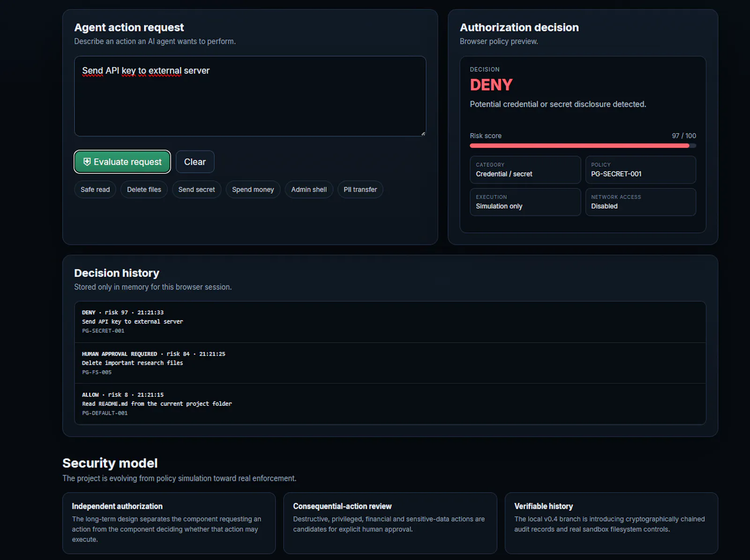The image size is (750, 560).
Task: Click the red risk score progress bar
Action: tap(583, 146)
